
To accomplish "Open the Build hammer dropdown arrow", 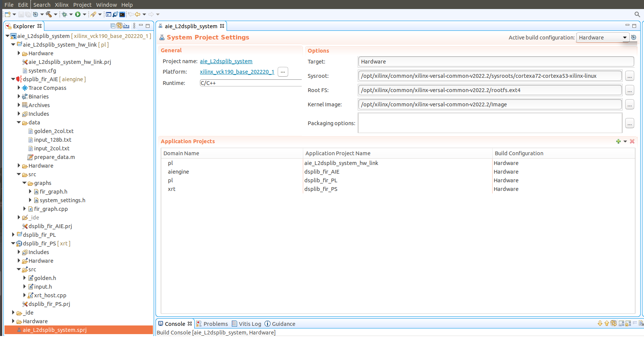I will [56, 14].
